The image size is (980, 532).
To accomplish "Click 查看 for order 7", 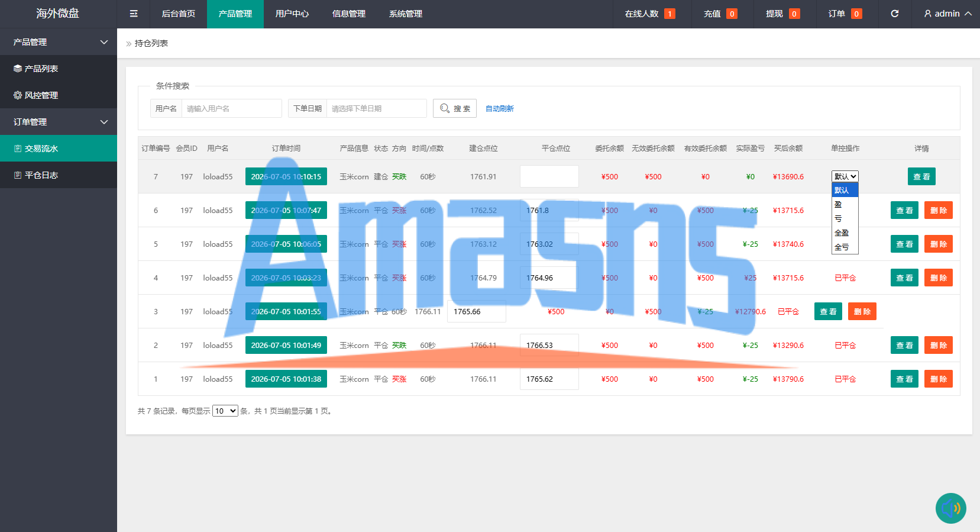I will click(921, 176).
